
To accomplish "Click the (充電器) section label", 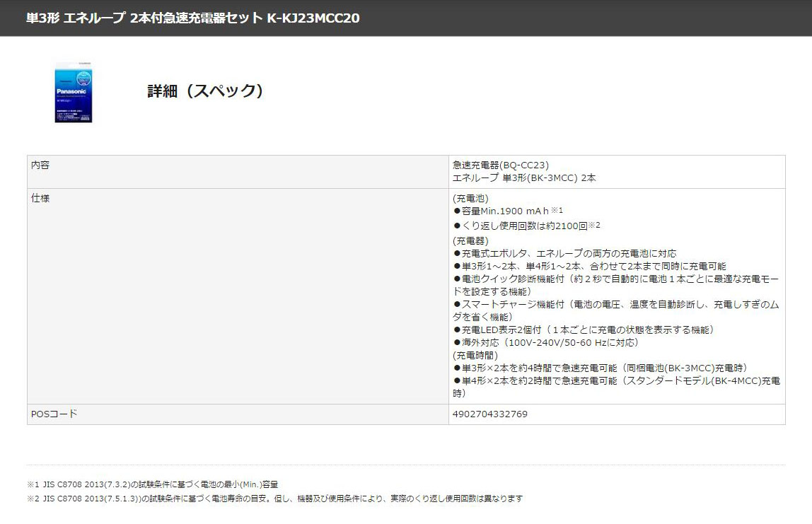I will (x=471, y=240).
